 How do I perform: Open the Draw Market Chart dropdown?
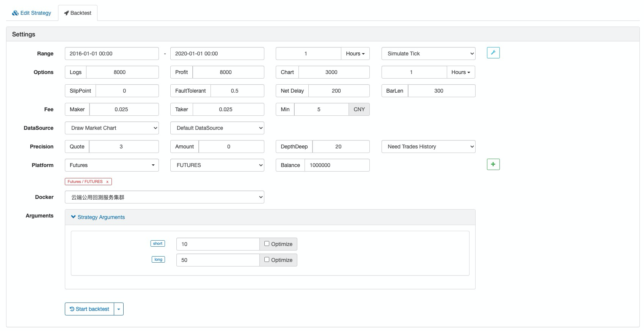coord(112,128)
